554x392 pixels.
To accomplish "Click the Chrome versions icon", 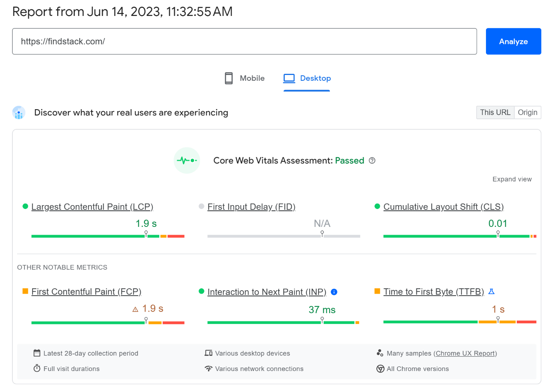I will click(x=380, y=369).
